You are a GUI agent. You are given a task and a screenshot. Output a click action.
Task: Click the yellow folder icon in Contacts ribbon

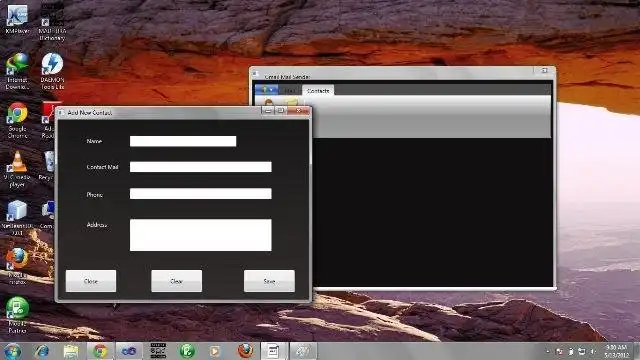291,102
